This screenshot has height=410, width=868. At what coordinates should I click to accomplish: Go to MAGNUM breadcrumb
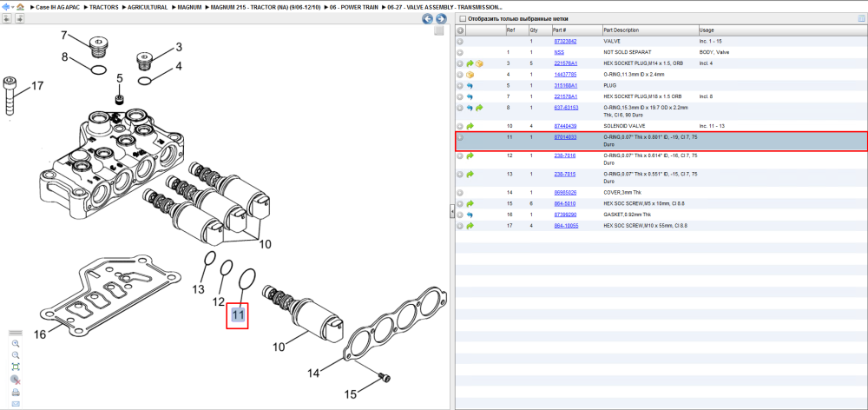point(188,7)
